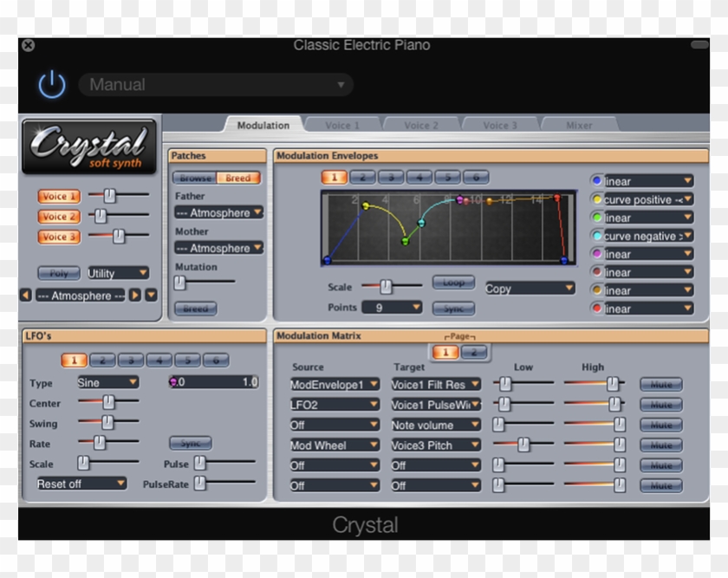Select the magenta envelope point color dot
Viewport: 728px width, 578px height.
click(x=596, y=254)
